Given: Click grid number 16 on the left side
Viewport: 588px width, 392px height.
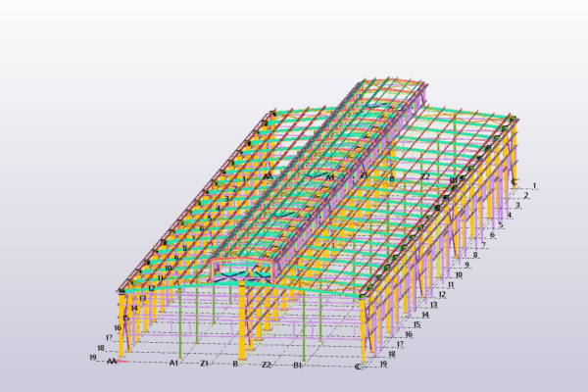Looking at the screenshot, I should click(x=118, y=328).
